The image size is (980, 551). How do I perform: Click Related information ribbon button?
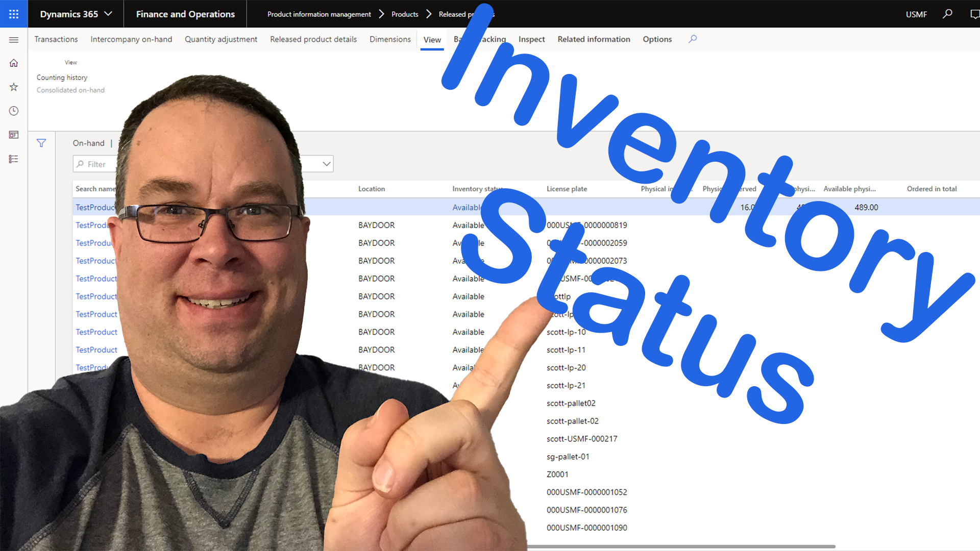click(x=594, y=39)
